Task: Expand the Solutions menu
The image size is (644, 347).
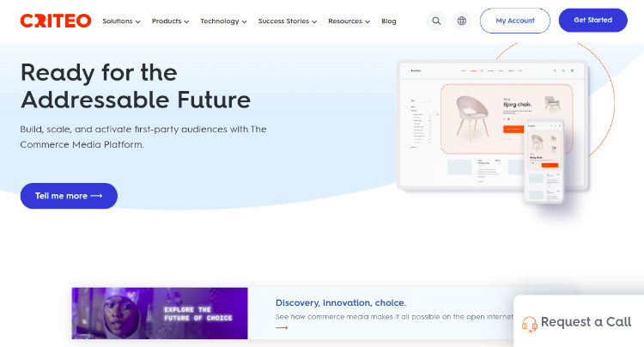Action: point(121,21)
